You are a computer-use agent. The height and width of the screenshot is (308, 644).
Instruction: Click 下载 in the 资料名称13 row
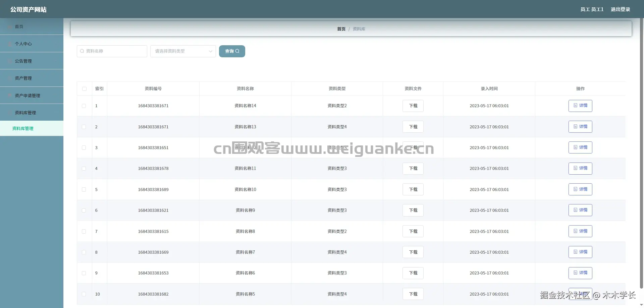413,127
